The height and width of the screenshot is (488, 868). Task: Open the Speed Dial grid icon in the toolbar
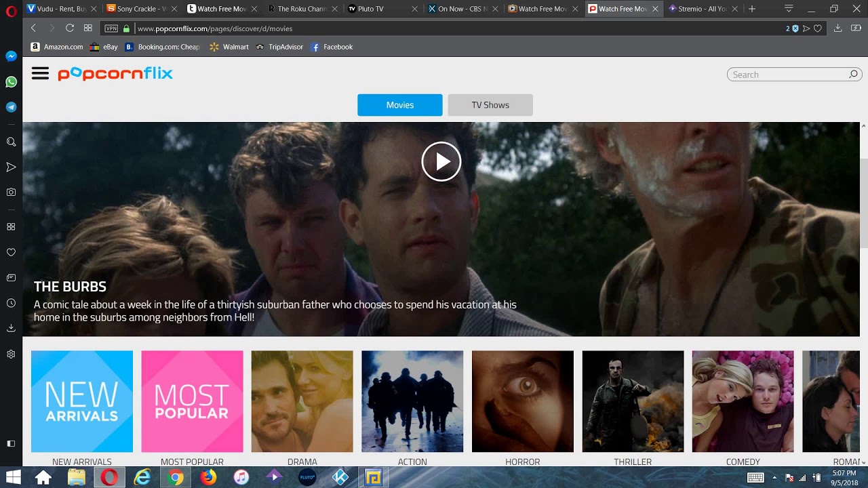coord(87,28)
